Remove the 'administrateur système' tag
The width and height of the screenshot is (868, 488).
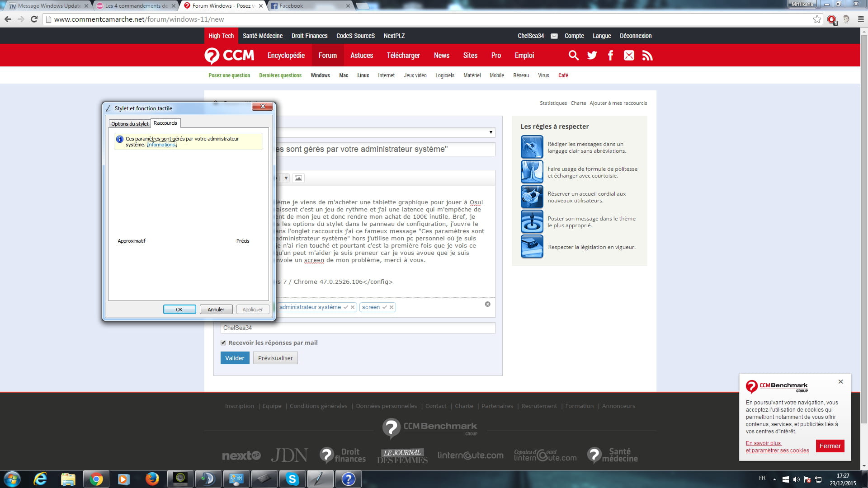coord(353,307)
